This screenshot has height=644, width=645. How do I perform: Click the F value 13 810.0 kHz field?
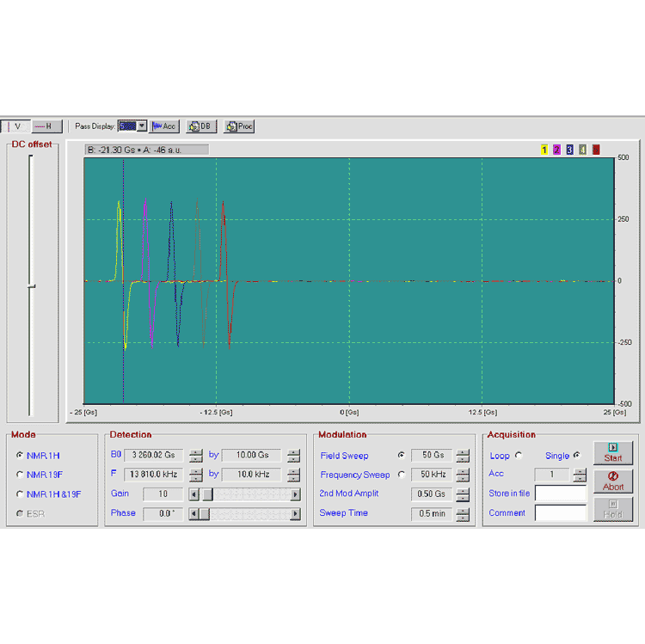(153, 475)
